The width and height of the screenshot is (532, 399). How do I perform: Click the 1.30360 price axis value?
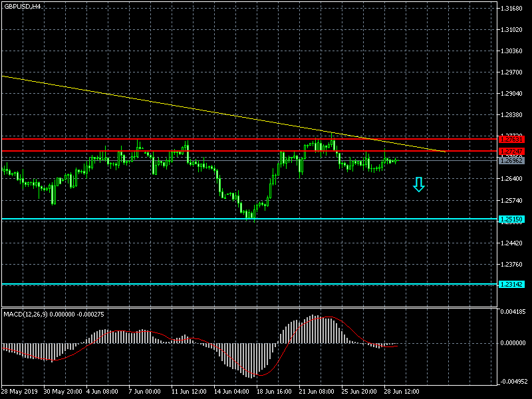tap(511, 51)
